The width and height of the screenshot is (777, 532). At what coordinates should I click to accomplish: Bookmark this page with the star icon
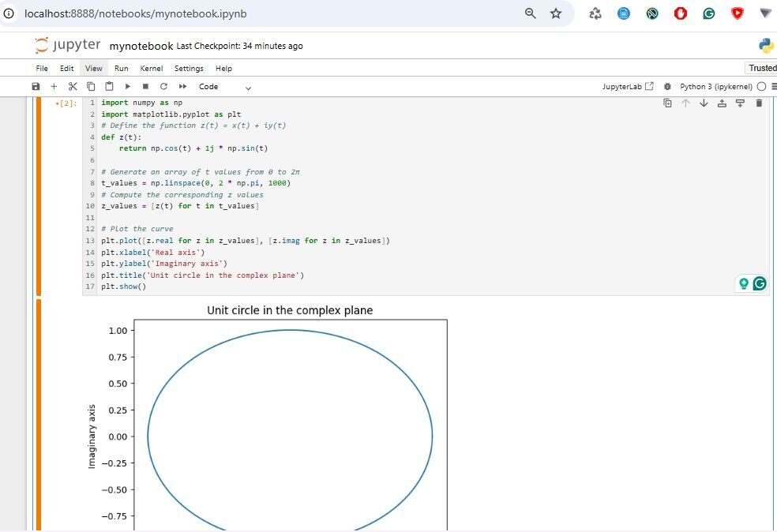point(556,13)
